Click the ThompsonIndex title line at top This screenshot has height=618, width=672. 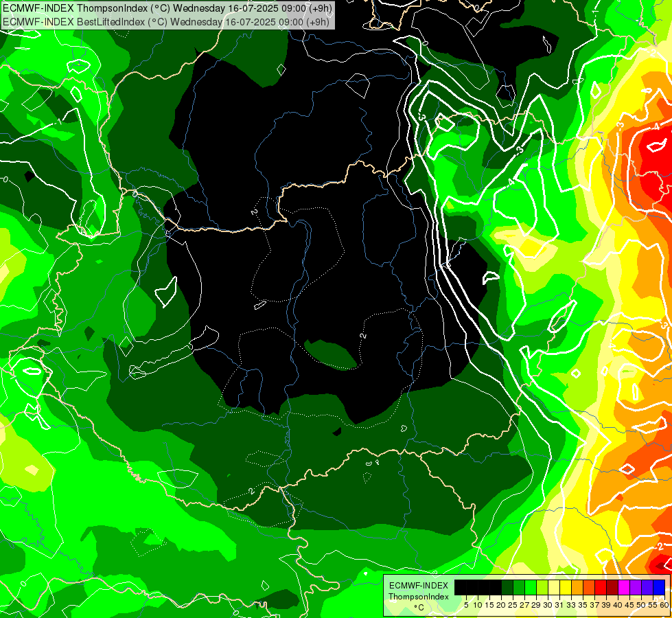167,8
